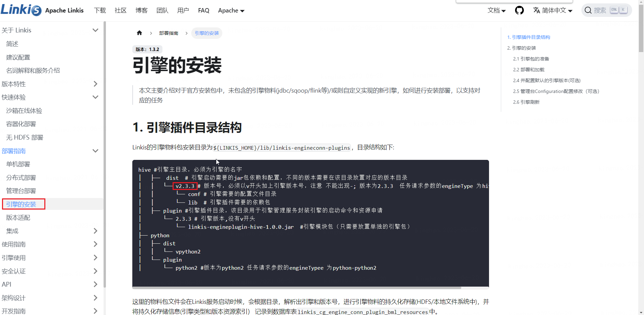This screenshot has width=644, height=315.
Task: Open 分布式部署 in the sidebar
Action: [21, 177]
